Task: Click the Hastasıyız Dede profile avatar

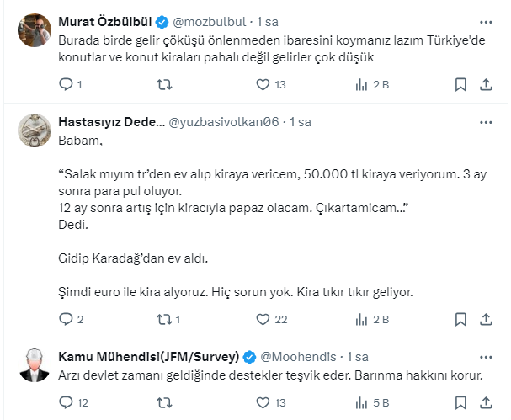Action: click(x=33, y=130)
